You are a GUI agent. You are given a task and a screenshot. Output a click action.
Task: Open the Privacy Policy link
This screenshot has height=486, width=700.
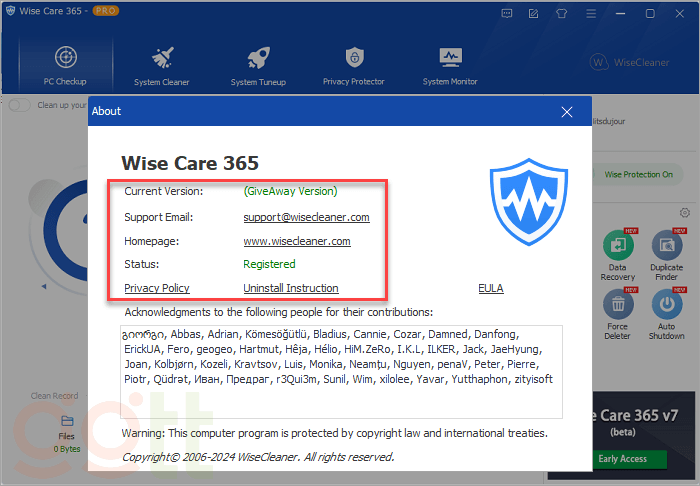point(156,288)
